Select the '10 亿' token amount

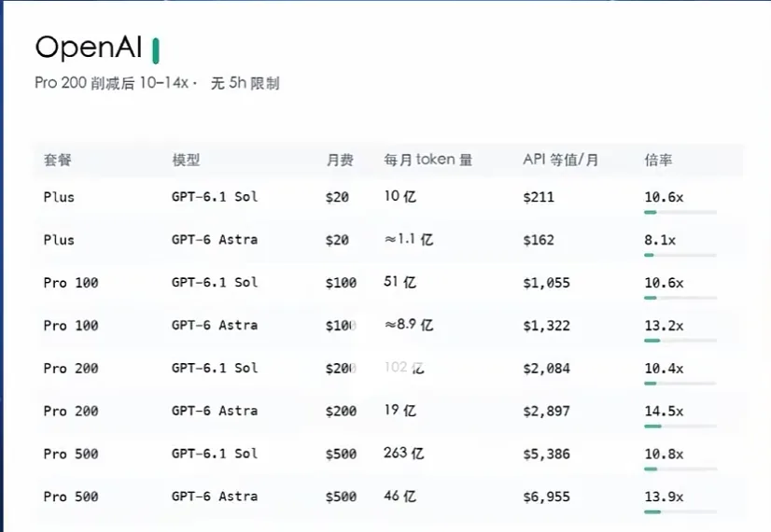[400, 196]
